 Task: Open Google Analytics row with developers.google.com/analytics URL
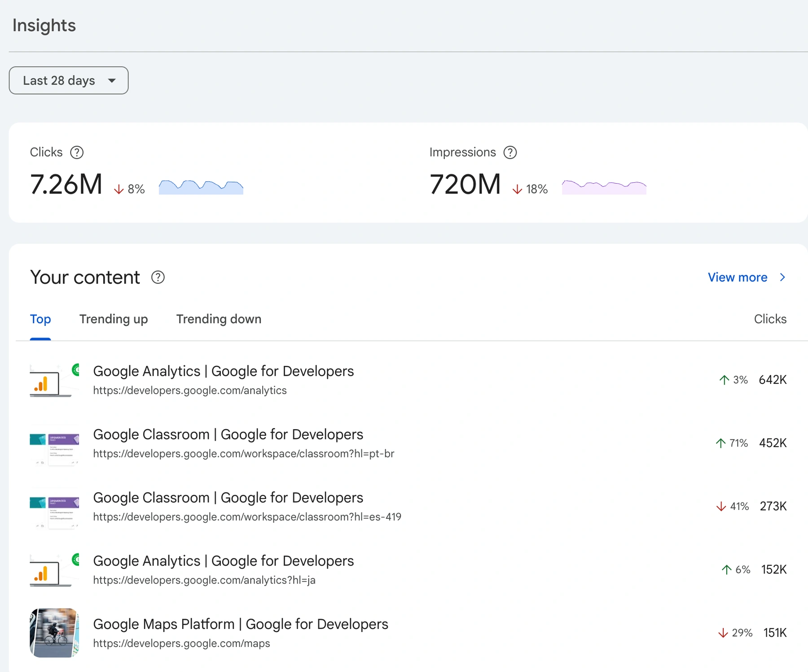[x=408, y=380]
